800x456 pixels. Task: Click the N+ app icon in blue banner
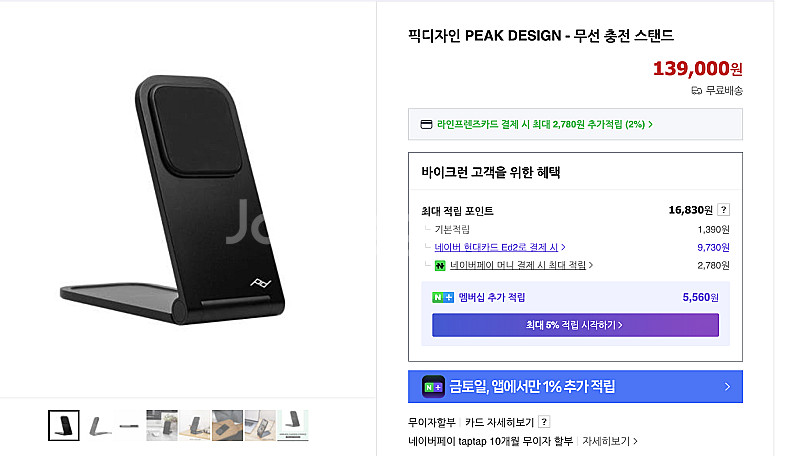(433, 386)
